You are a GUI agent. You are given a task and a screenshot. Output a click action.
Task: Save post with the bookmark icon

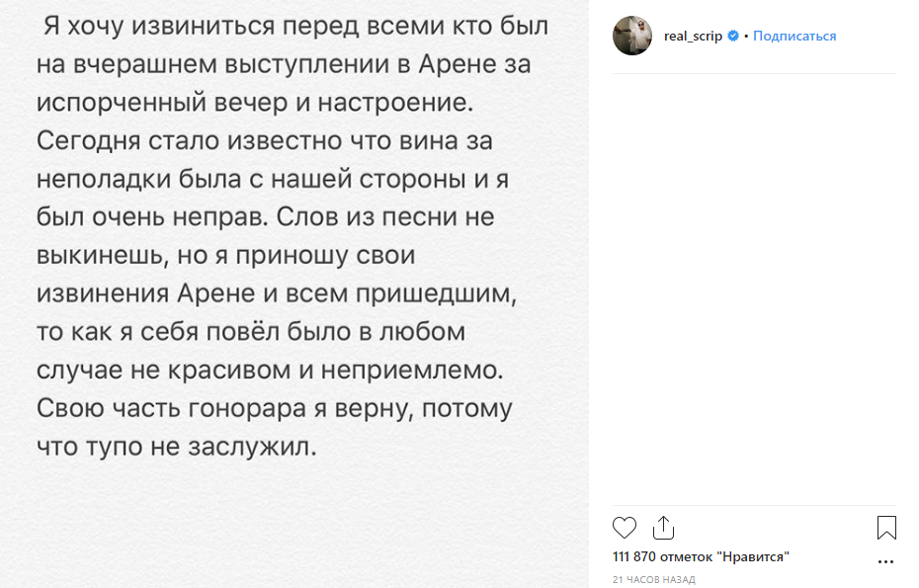click(x=886, y=528)
